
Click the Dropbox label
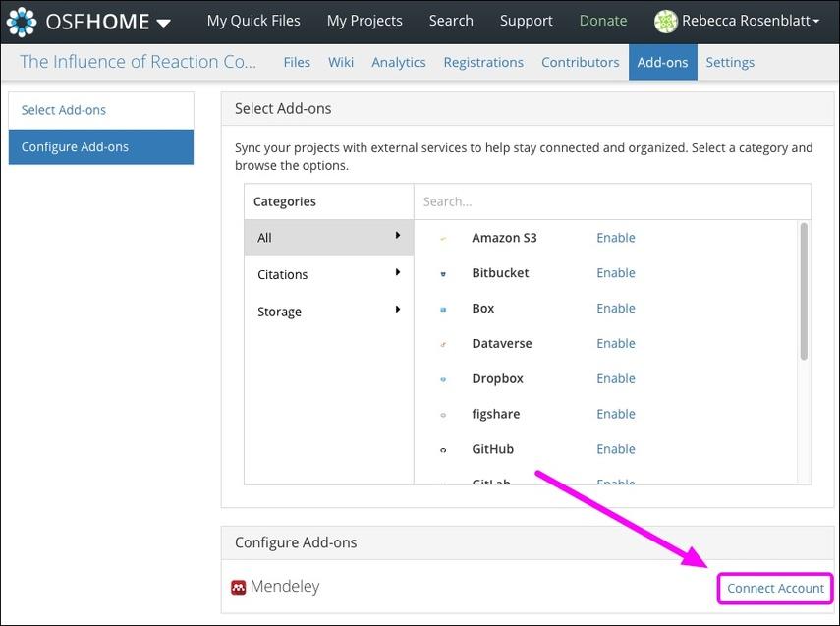[497, 379]
